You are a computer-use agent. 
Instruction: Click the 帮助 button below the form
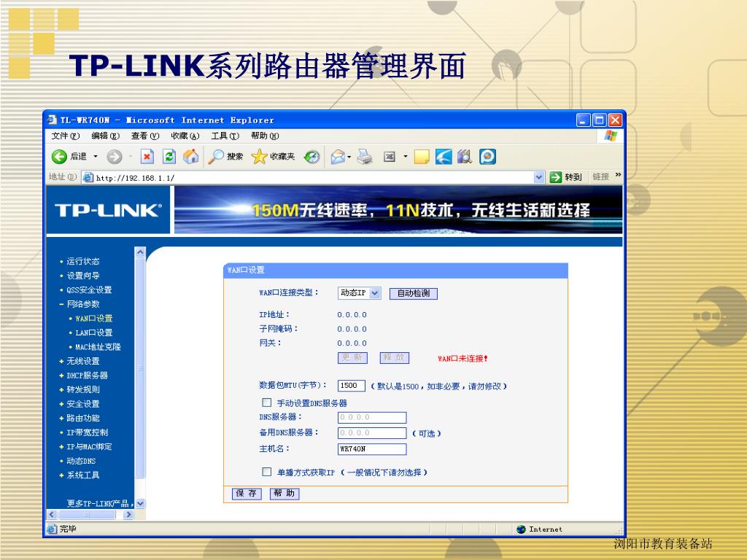point(285,494)
